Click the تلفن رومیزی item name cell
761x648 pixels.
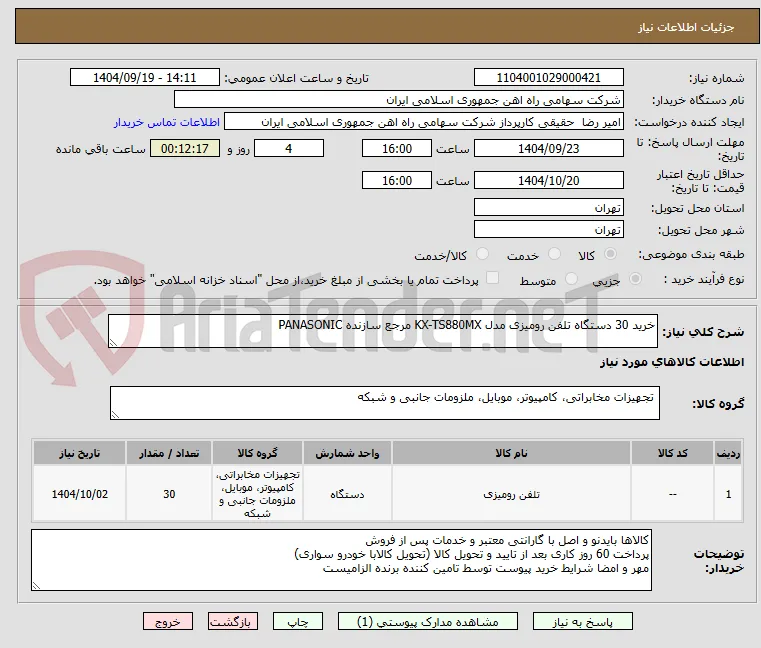pyautogui.click(x=511, y=494)
